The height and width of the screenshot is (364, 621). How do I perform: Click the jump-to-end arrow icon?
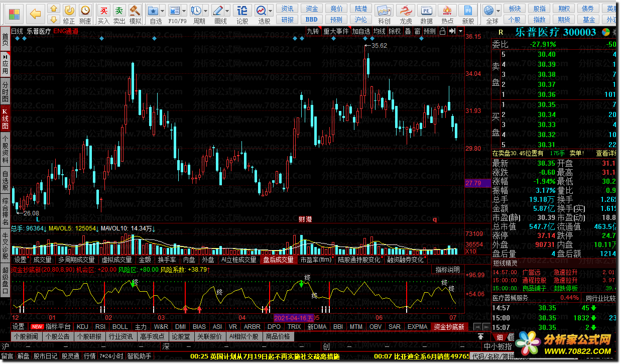click(x=452, y=31)
